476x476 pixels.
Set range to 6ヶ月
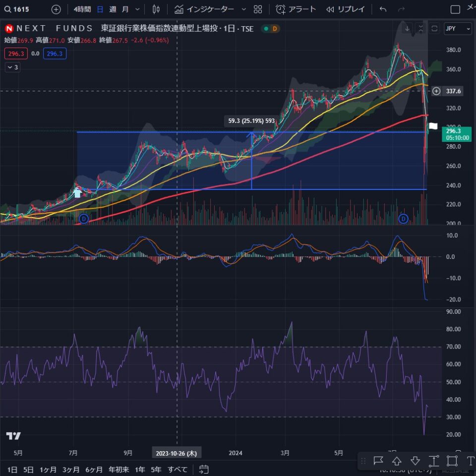(94, 470)
